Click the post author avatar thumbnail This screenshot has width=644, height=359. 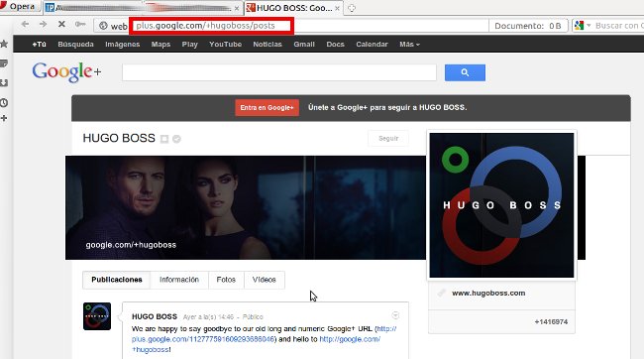tap(97, 316)
